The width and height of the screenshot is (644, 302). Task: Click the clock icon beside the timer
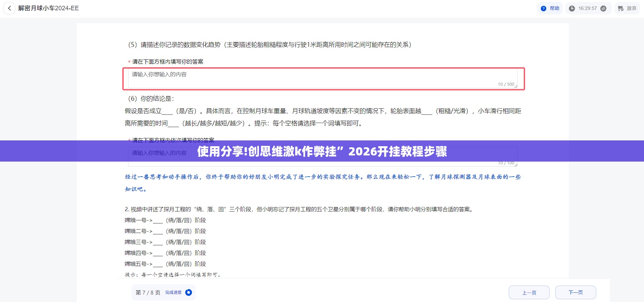click(572, 9)
